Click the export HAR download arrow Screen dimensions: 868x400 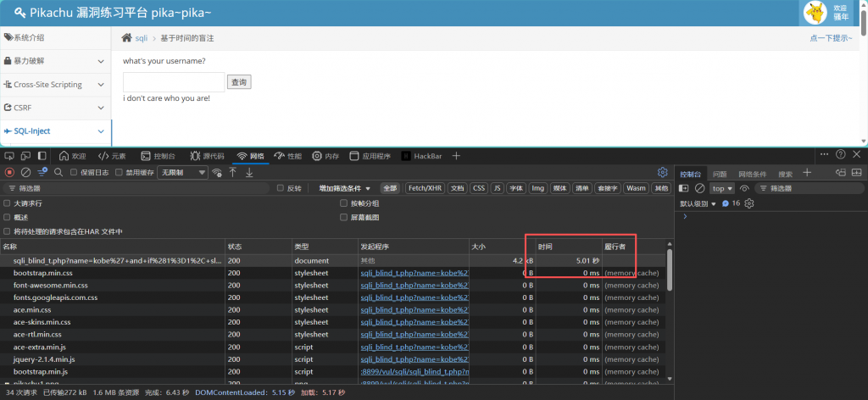click(249, 172)
